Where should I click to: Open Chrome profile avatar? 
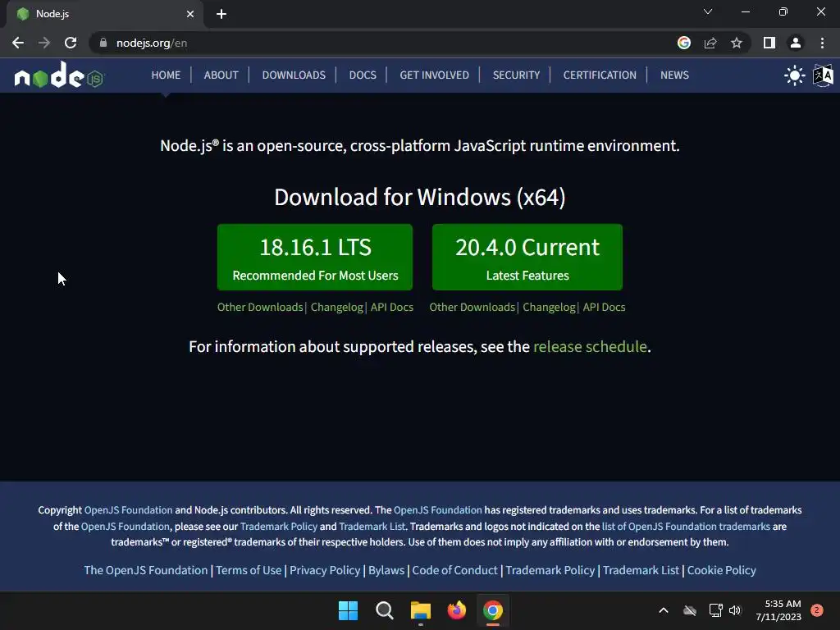[796, 43]
